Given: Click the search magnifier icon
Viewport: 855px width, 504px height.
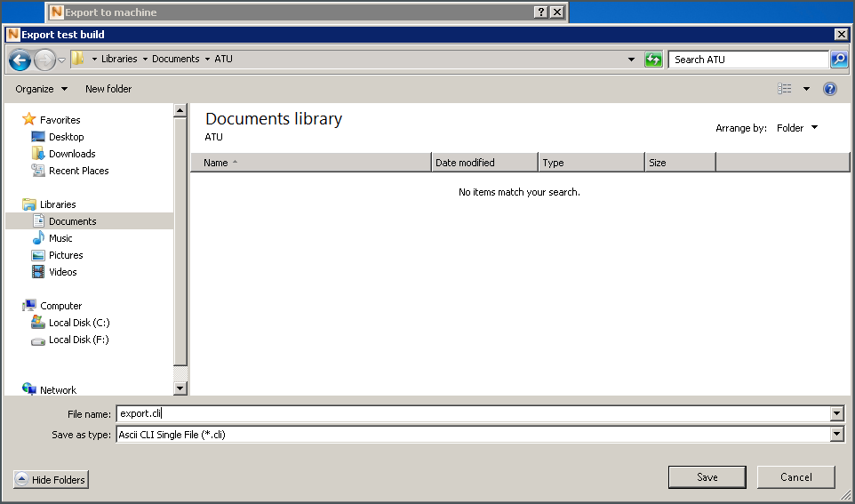Looking at the screenshot, I should point(839,60).
